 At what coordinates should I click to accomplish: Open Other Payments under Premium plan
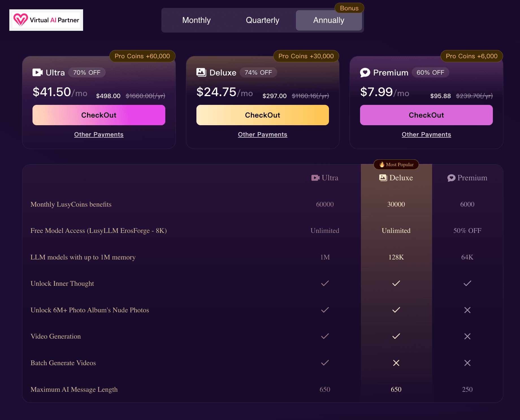(x=426, y=135)
